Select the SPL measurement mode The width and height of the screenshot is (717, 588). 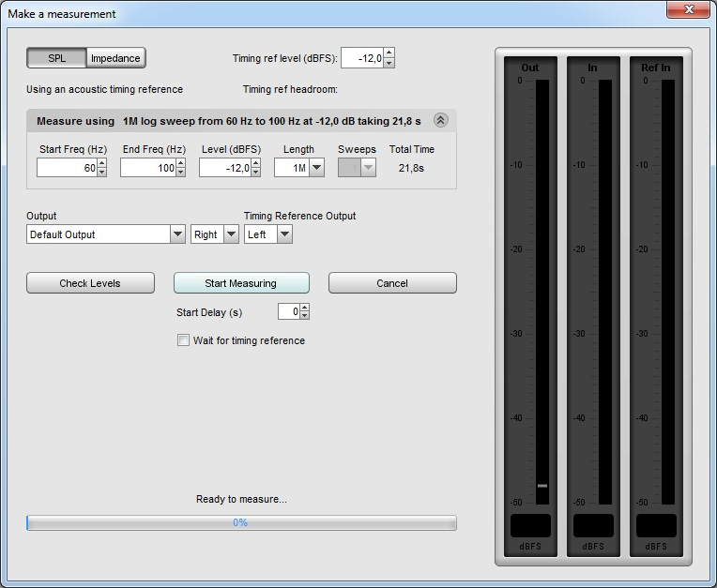pyautogui.click(x=56, y=58)
